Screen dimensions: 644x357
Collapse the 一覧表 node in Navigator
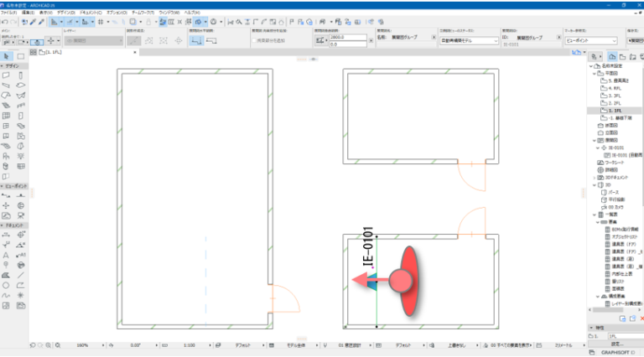pyautogui.click(x=595, y=215)
